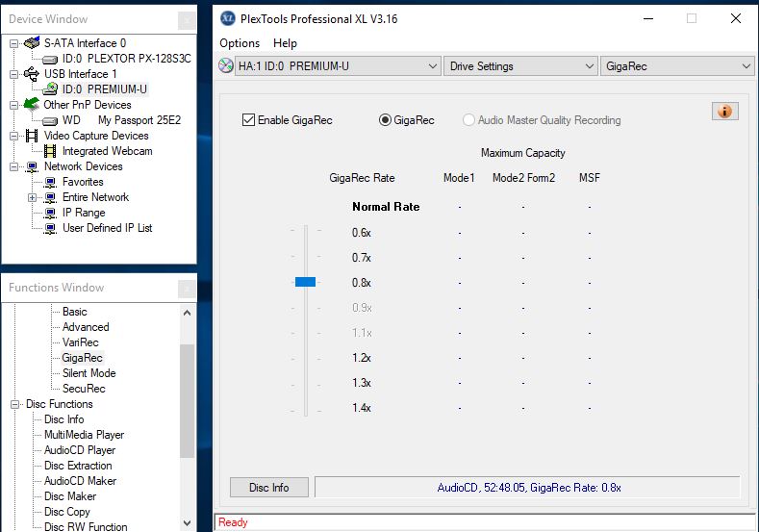The width and height of the screenshot is (759, 532).
Task: Open the HA:1 ID:0 PREMIUM-U drive dropdown
Action: (x=338, y=65)
